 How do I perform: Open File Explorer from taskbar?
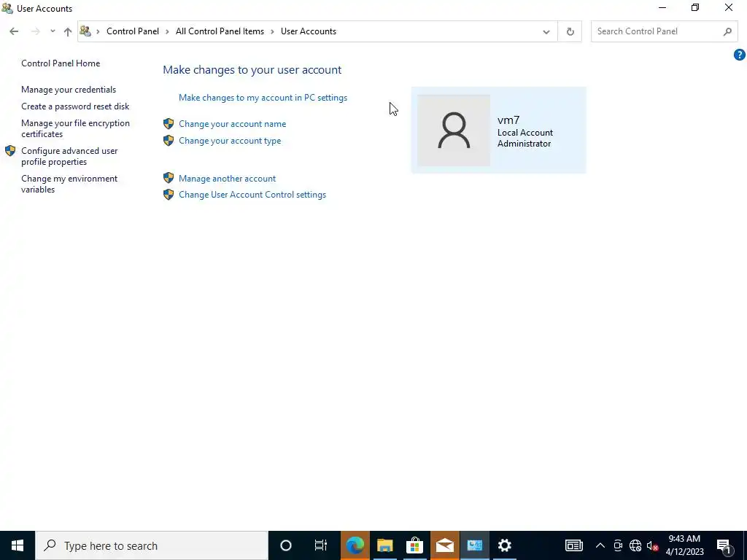pos(385,545)
